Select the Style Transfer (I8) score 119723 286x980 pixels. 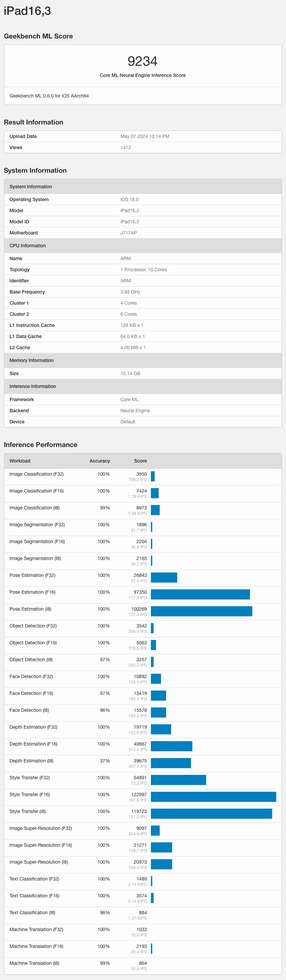(x=139, y=811)
